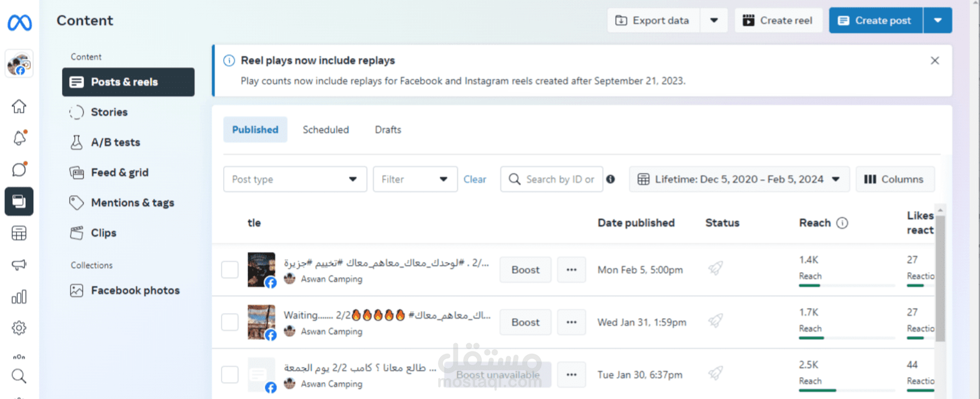Open thumbnail of Waiting 2/2 post
980x399 pixels.
coord(261,322)
